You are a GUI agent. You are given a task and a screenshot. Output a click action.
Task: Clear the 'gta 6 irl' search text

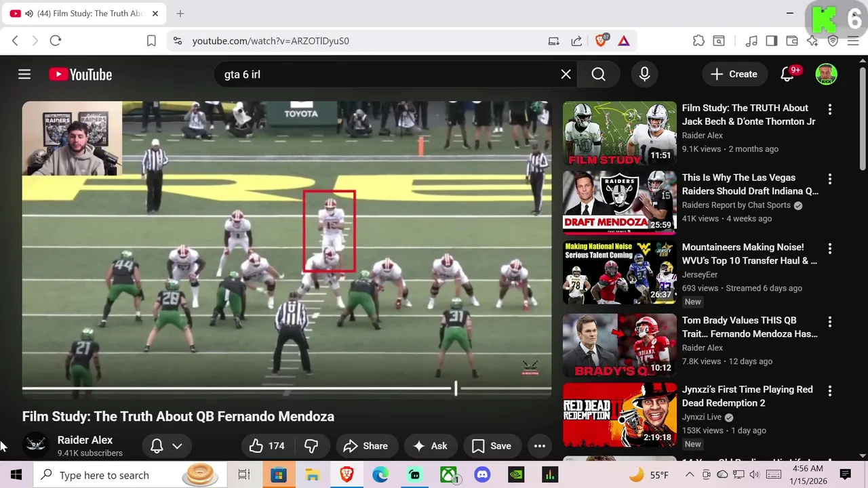[566, 75]
